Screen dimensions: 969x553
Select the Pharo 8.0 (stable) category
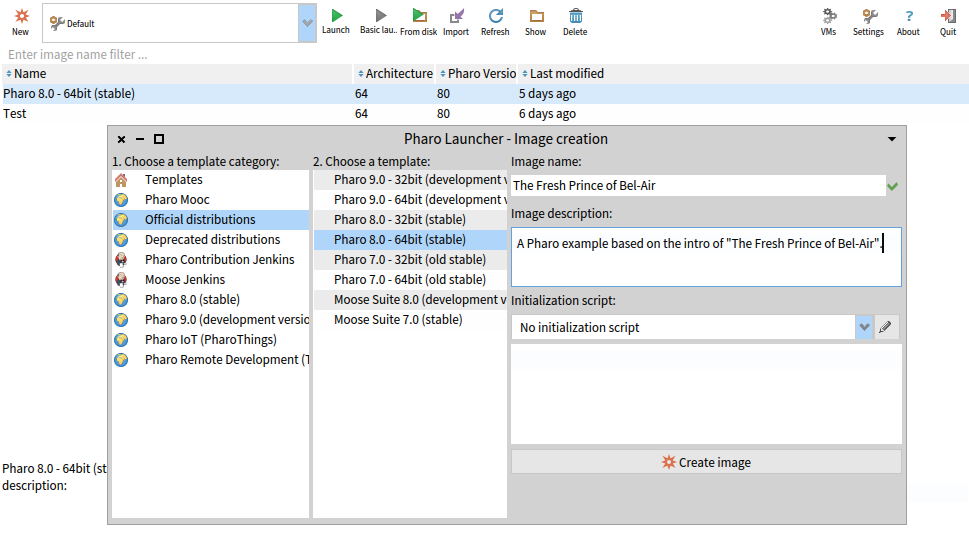[x=211, y=300]
